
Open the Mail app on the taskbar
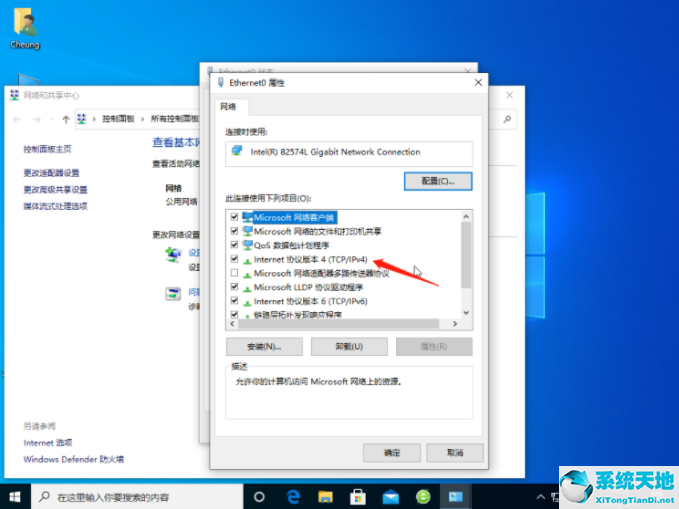click(x=391, y=496)
